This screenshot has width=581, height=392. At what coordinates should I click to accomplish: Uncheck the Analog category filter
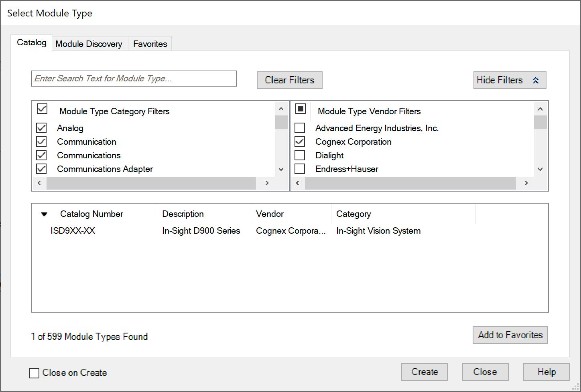42,128
